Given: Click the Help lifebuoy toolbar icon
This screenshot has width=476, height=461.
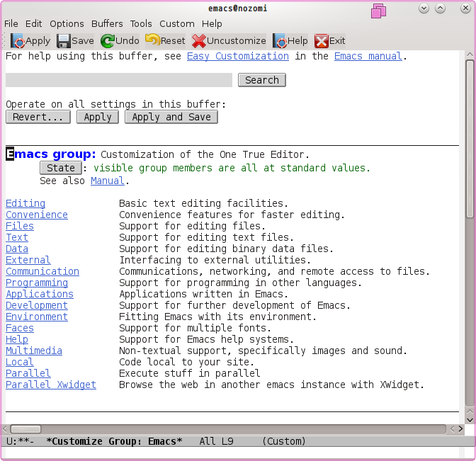Looking at the screenshot, I should coord(280,41).
